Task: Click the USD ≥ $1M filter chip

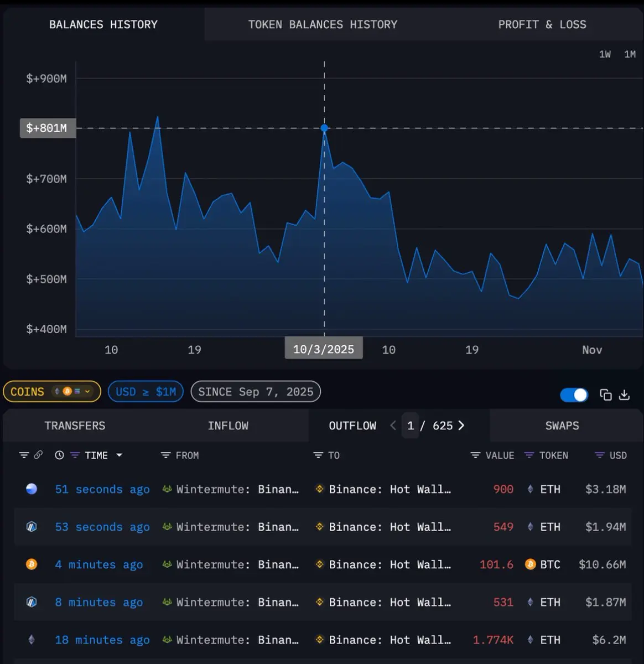Action: point(146,392)
